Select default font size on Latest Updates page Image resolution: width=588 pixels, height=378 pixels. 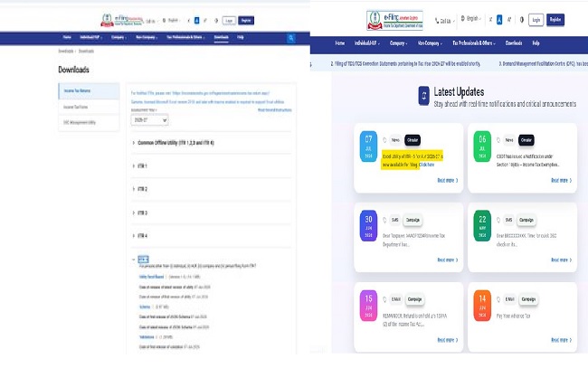pyautogui.click(x=499, y=20)
